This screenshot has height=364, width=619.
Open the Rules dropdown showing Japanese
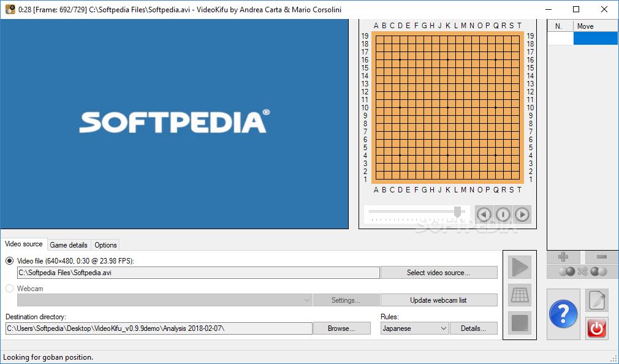[x=414, y=328]
